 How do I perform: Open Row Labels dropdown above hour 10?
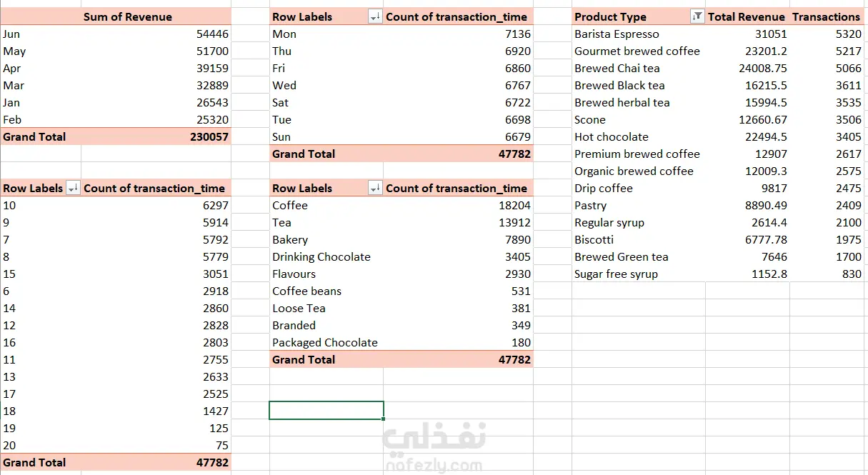click(x=73, y=189)
